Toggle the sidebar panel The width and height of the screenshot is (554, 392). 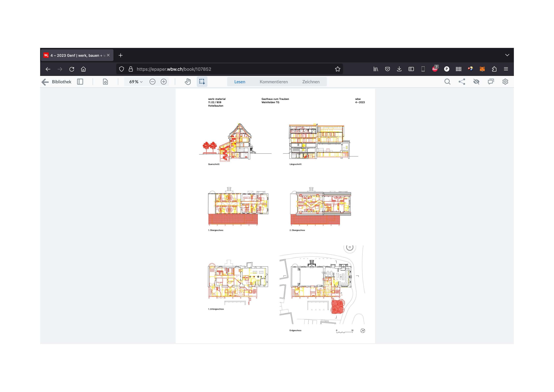tap(80, 82)
